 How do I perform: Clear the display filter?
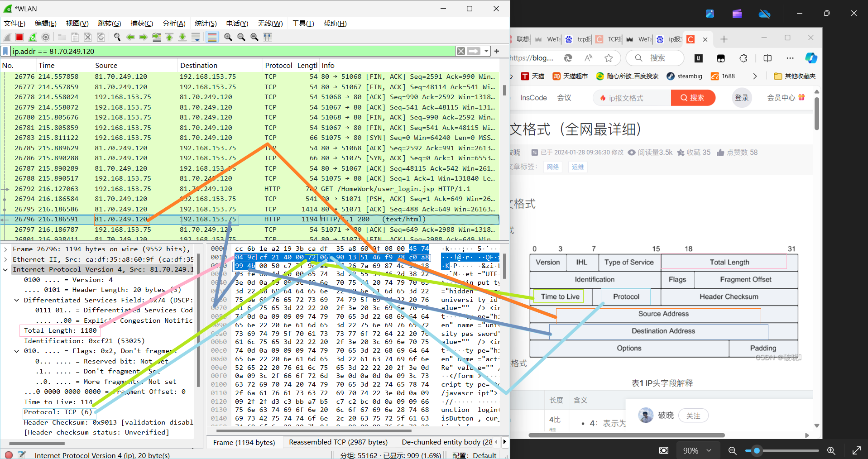tap(461, 51)
